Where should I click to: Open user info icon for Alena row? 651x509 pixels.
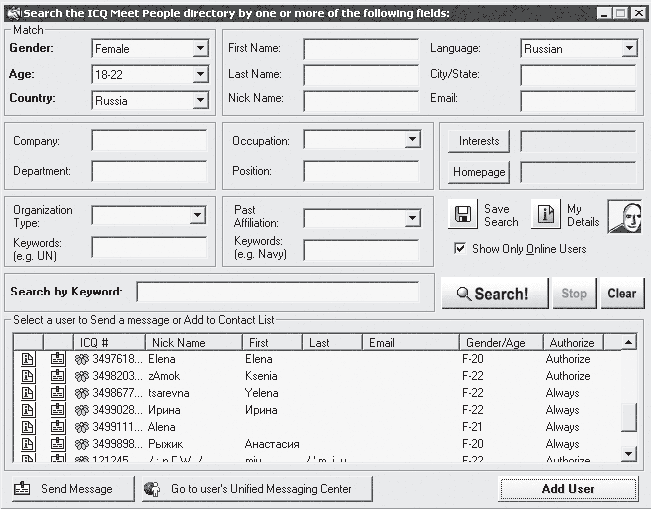coord(28,427)
